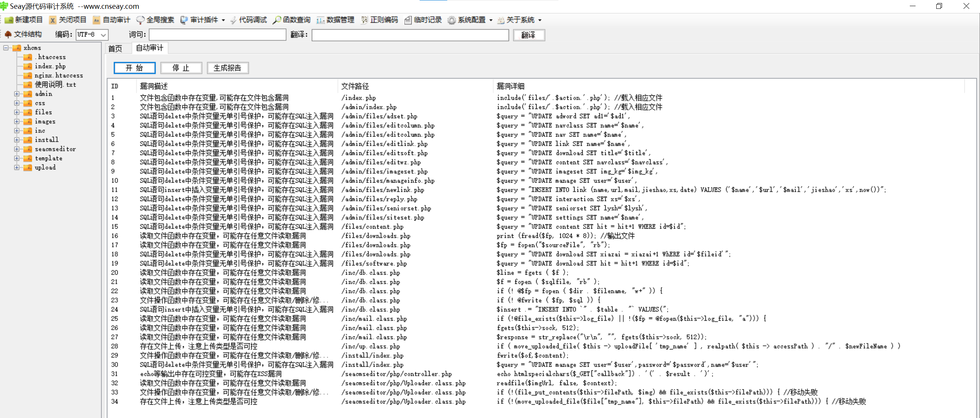Click the 新建项目 new project icon
The height and width of the screenshot is (418, 980).
9,20
